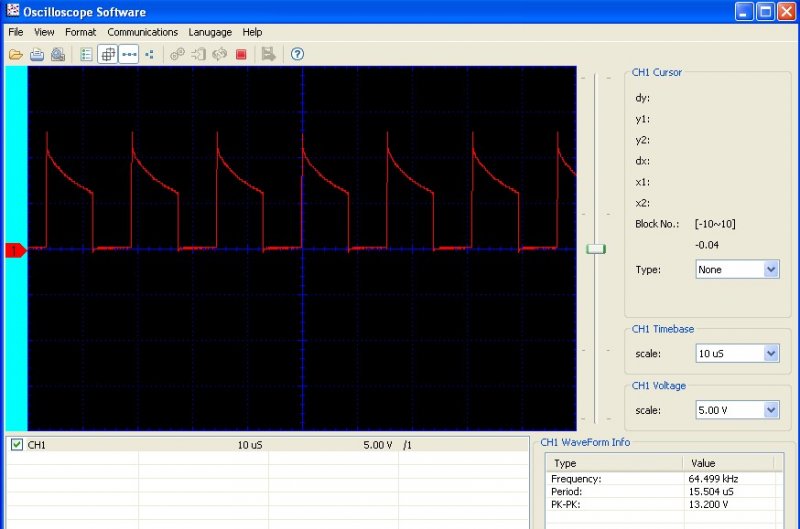This screenshot has width=800, height=529.
Task: Open the Format menu
Action: [x=80, y=32]
